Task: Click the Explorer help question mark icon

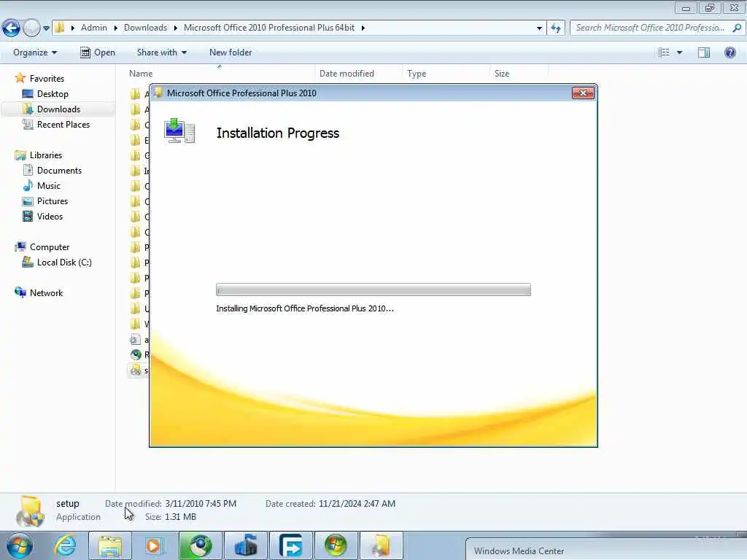Action: [729, 52]
